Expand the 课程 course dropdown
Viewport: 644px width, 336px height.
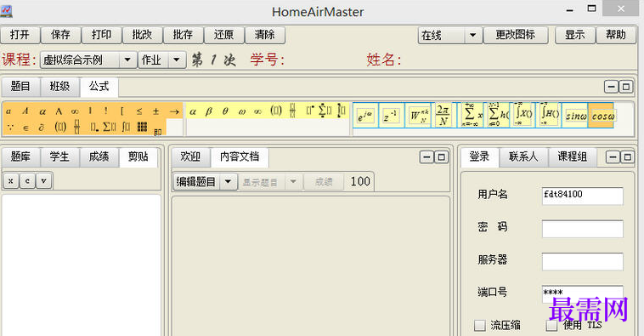127,60
